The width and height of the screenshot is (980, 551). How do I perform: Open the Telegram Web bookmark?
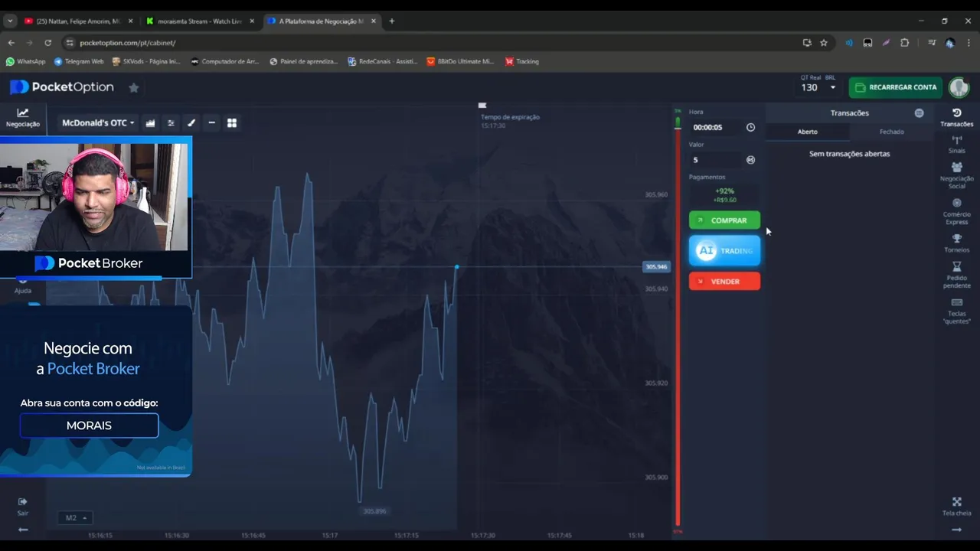(x=79, y=61)
